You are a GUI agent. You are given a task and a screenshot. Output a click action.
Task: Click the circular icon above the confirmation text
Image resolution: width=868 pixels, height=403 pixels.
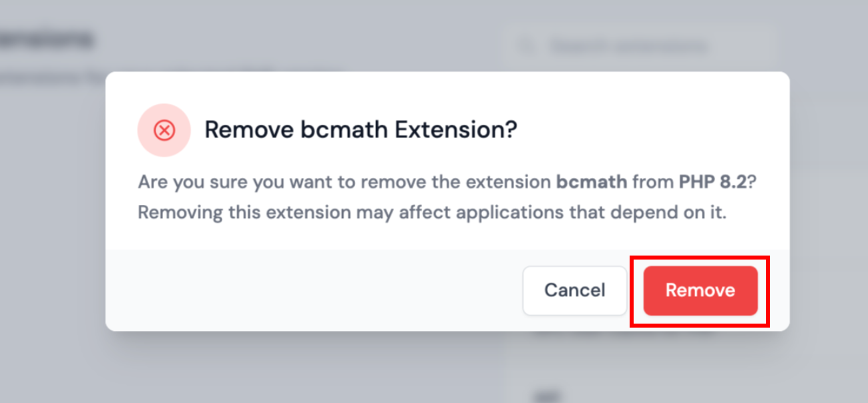pyautogui.click(x=164, y=129)
